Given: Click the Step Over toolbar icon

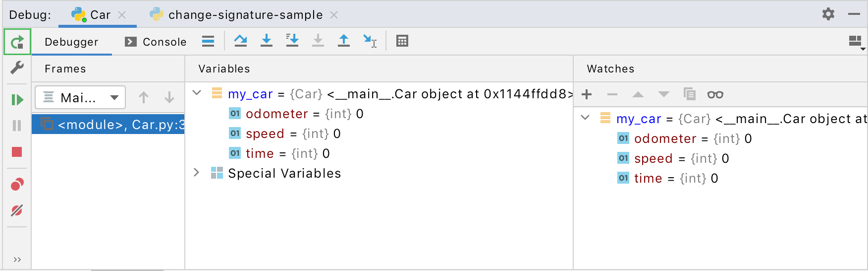Looking at the screenshot, I should click(241, 41).
